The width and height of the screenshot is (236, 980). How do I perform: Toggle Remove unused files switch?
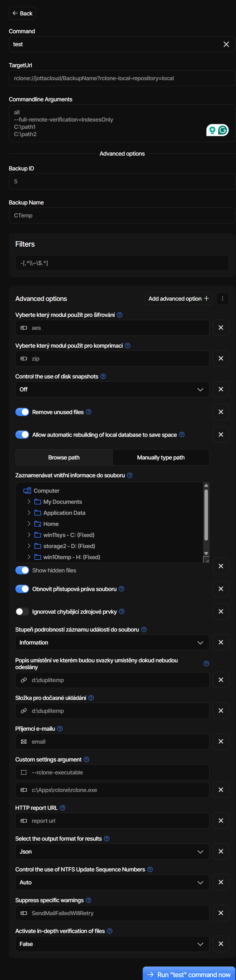tap(22, 412)
